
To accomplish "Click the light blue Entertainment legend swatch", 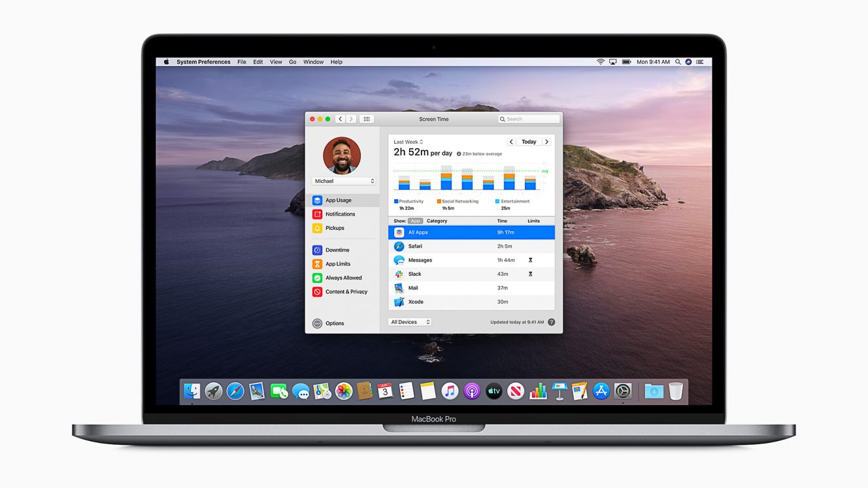I will (x=497, y=201).
